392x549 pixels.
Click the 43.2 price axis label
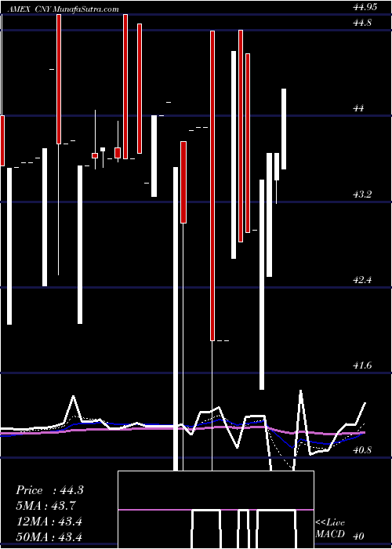pos(362,195)
